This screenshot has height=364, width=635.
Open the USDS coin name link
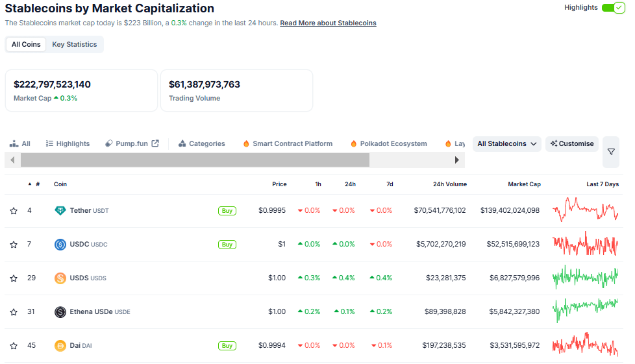[x=88, y=278]
